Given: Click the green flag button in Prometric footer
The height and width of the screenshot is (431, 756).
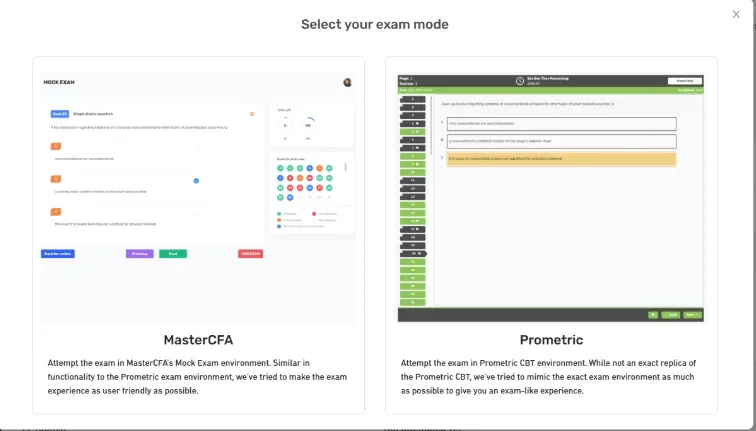Looking at the screenshot, I should [653, 315].
